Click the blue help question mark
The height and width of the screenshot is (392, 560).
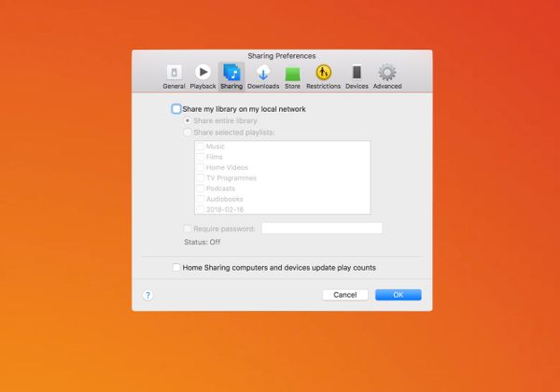147,295
